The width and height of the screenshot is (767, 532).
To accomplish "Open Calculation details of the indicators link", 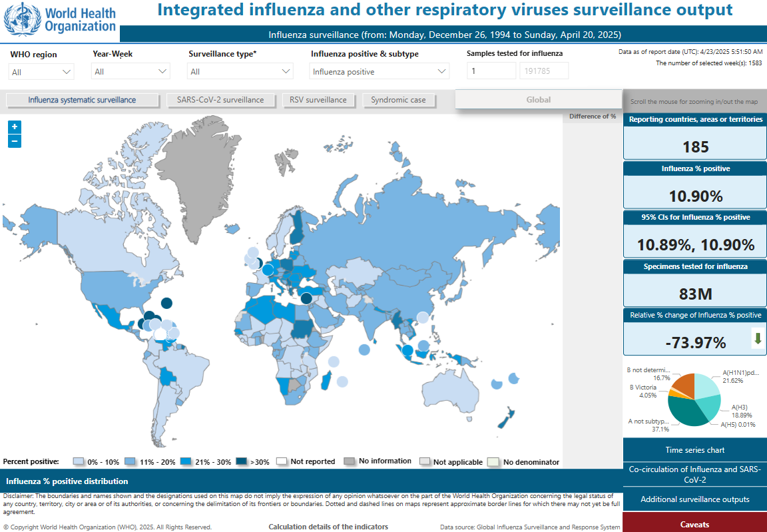I will coord(328,527).
